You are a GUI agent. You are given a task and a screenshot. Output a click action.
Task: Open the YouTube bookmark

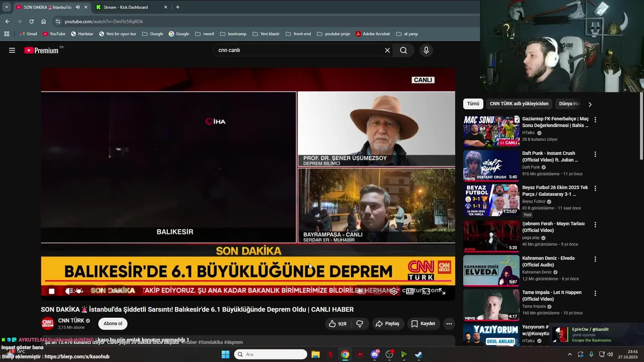coord(54,34)
